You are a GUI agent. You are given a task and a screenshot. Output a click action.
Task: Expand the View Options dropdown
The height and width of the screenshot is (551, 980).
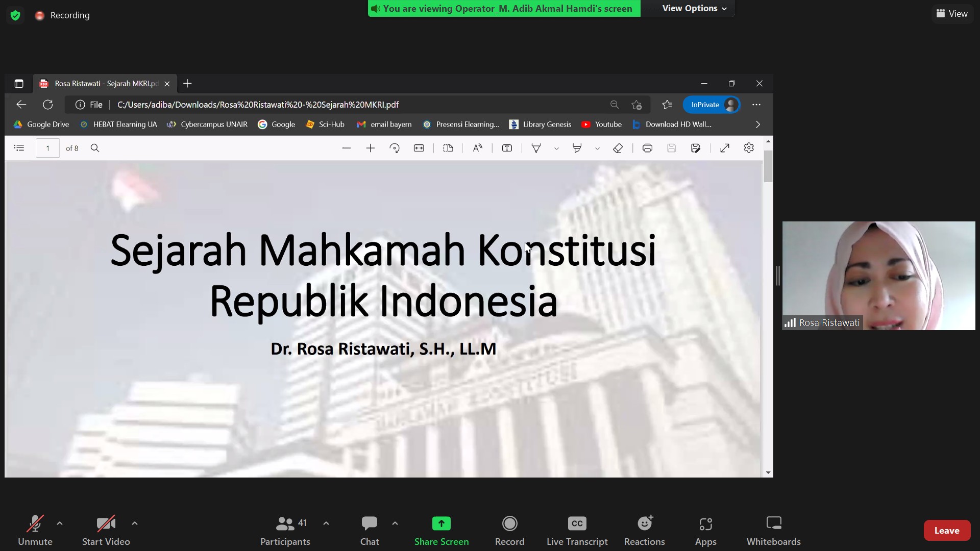694,8
